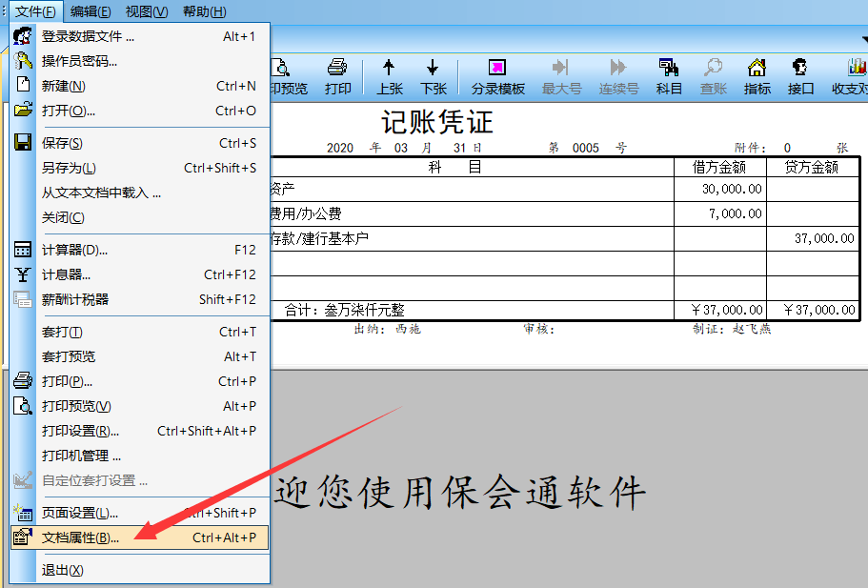Open the 视图(V) menu
The width and height of the screenshot is (868, 588).
click(146, 11)
